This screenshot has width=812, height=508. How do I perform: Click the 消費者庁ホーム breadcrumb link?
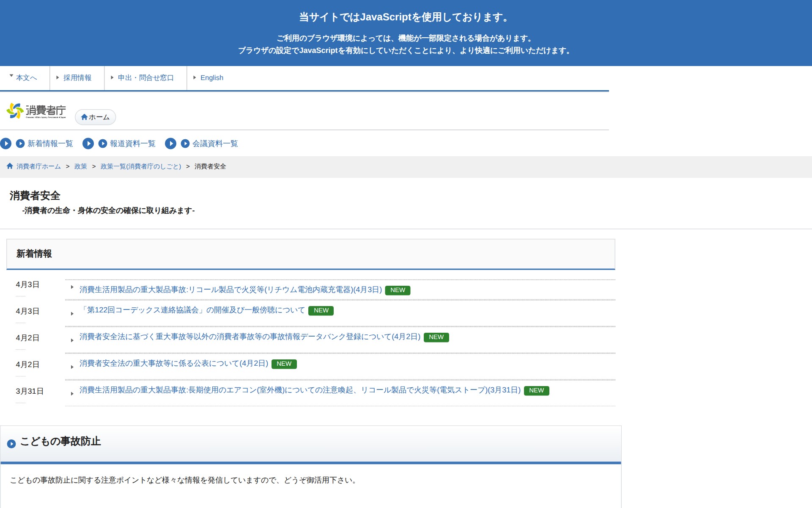click(38, 166)
